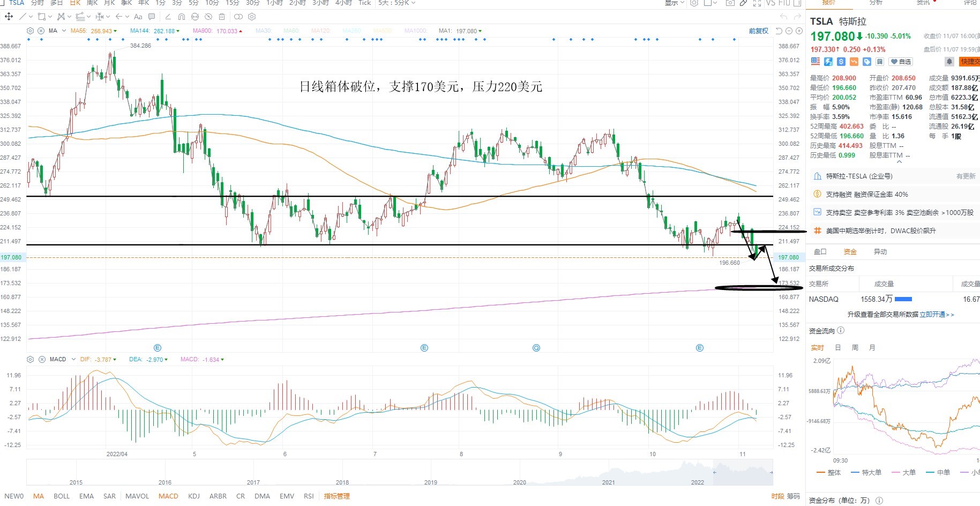The image size is (980, 506).
Task: Toggle the linked-circles drawing mode icon
Action: (x=238, y=17)
